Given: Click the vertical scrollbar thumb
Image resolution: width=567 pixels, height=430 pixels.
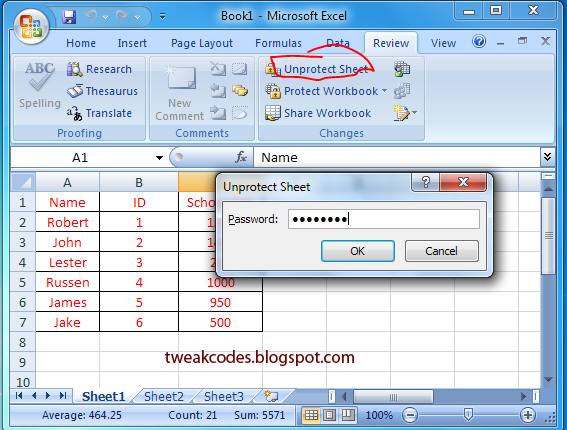Looking at the screenshot, I should 549,236.
